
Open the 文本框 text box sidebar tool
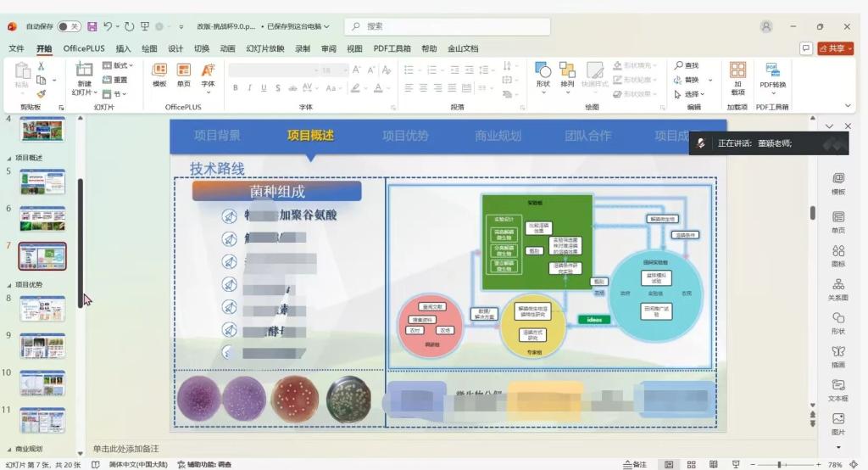[837, 390]
